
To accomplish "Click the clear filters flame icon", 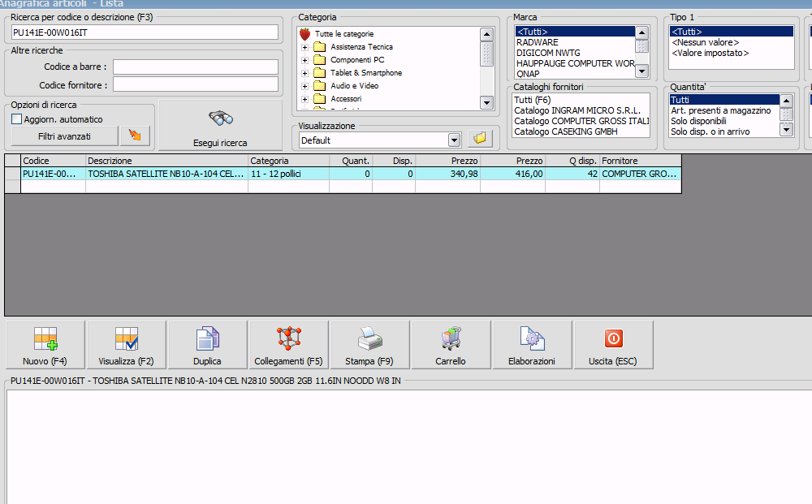I will [x=135, y=136].
